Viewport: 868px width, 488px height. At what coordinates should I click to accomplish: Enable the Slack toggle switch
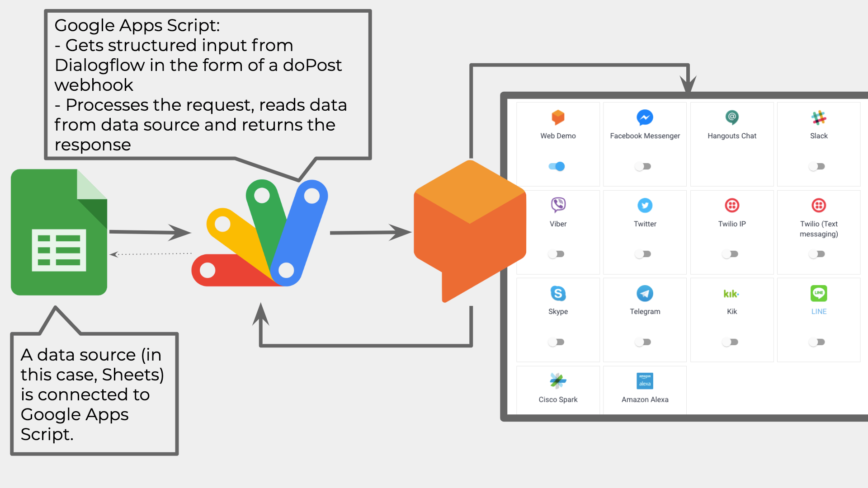pyautogui.click(x=818, y=166)
